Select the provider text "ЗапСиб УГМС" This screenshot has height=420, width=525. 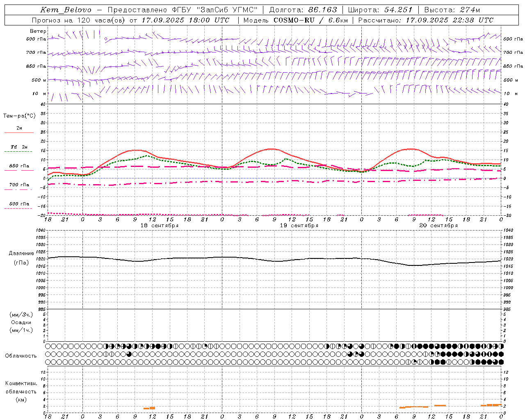pyautogui.click(x=226, y=10)
